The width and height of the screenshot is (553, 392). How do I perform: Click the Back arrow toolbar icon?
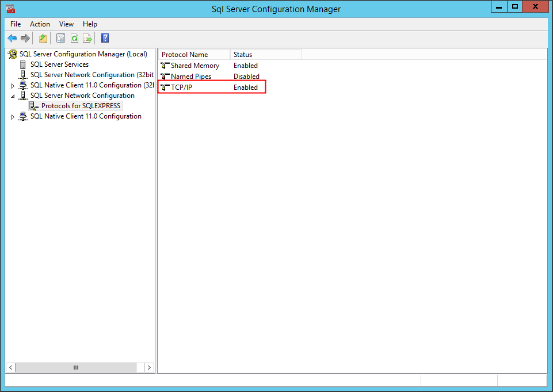pos(12,39)
